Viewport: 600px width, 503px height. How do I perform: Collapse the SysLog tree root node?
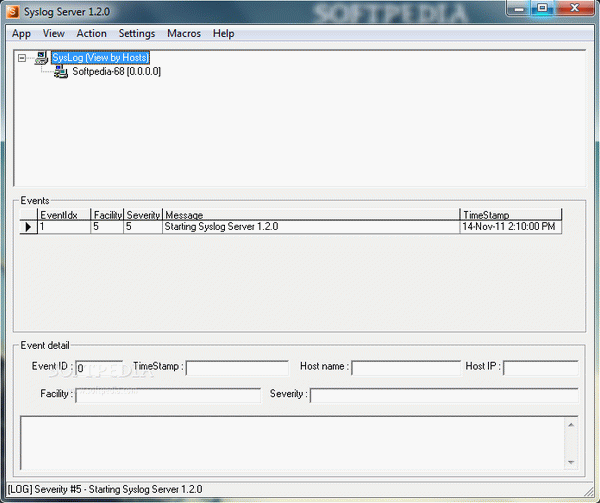(x=22, y=58)
